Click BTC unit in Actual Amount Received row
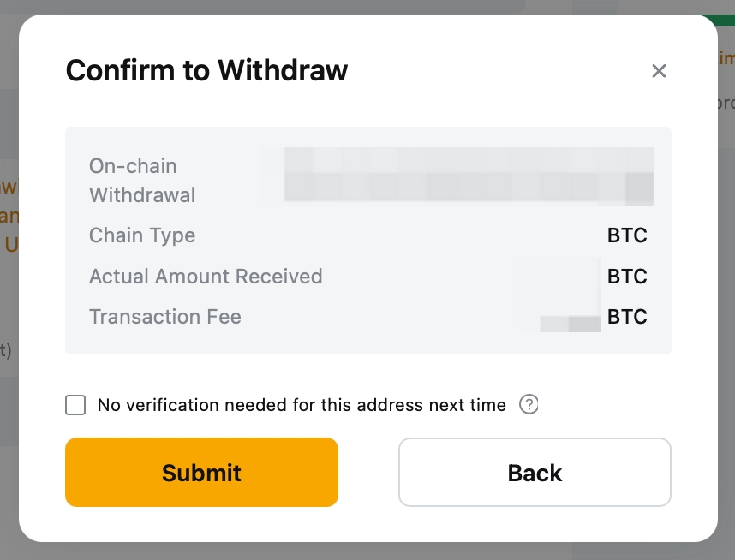Viewport: 735px width, 560px height. [627, 277]
